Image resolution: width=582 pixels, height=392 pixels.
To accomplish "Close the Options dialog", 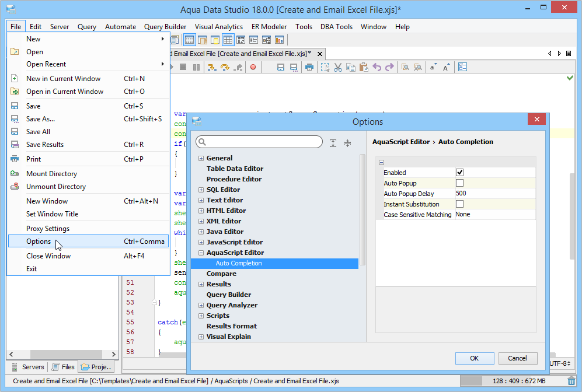I will click(x=536, y=119).
